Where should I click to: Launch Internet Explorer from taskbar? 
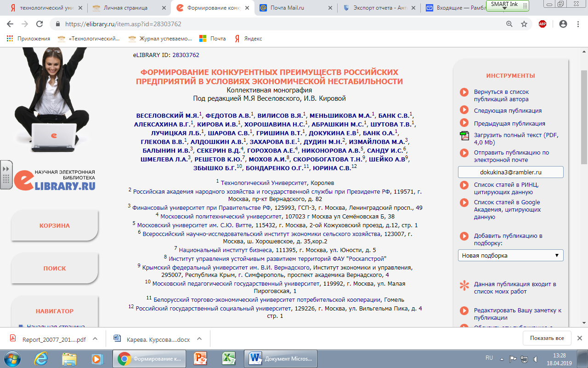click(x=41, y=358)
